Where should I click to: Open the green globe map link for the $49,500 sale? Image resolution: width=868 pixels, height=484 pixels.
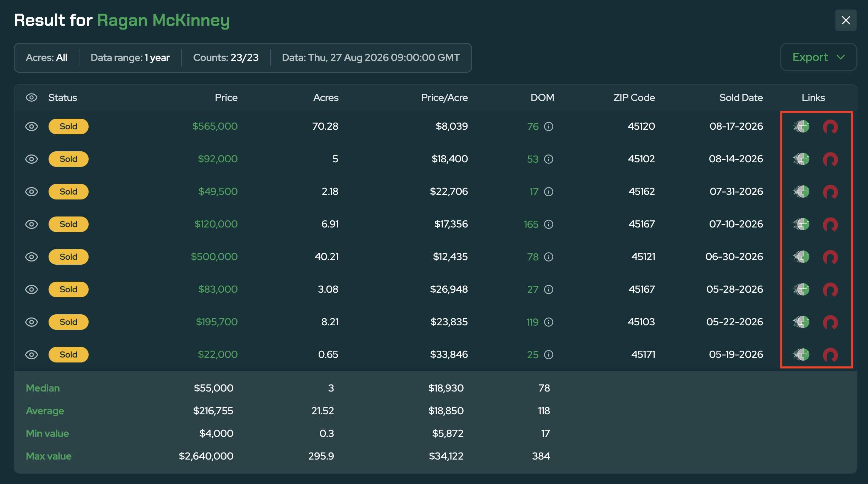click(801, 192)
